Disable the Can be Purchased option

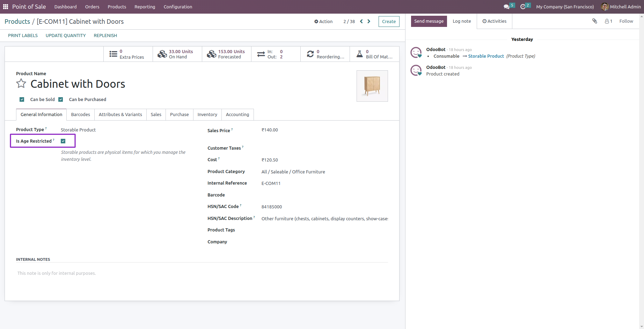61,99
